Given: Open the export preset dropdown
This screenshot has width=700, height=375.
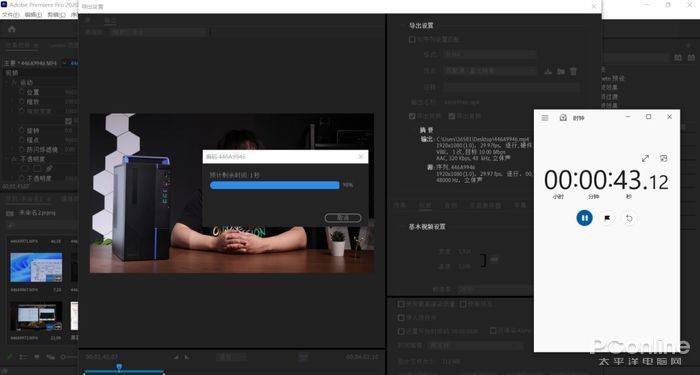Looking at the screenshot, I should [x=489, y=71].
